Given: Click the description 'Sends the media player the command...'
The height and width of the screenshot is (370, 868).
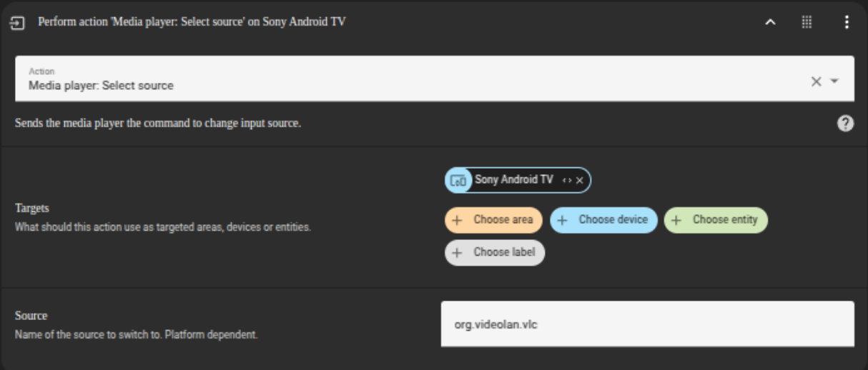Looking at the screenshot, I should coord(158,124).
